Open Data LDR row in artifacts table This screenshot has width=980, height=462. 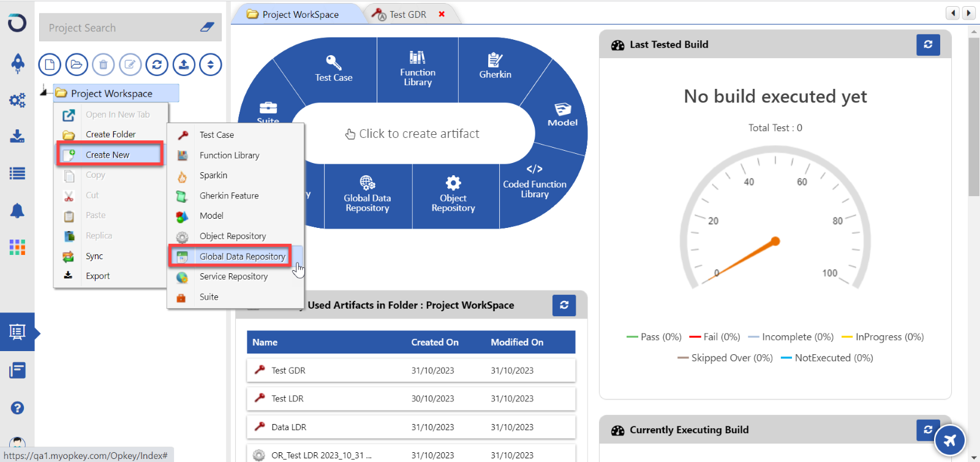[411, 427]
